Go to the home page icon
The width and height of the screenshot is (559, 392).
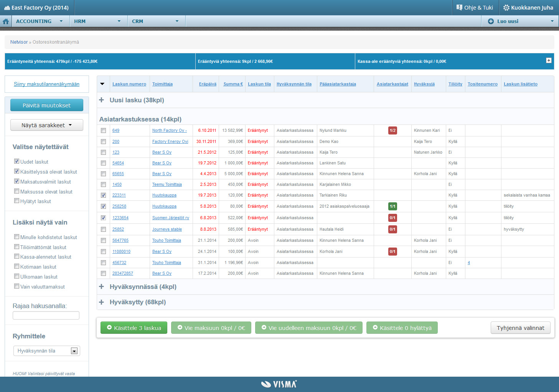pyautogui.click(x=6, y=21)
